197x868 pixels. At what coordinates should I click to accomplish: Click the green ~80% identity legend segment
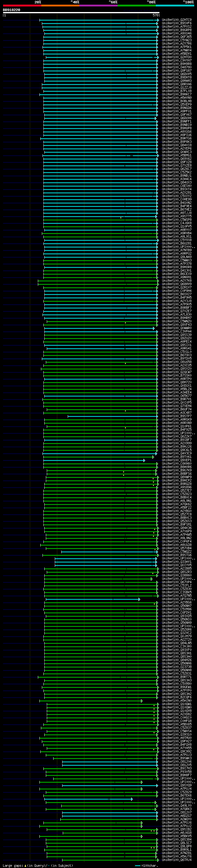(137, 6)
